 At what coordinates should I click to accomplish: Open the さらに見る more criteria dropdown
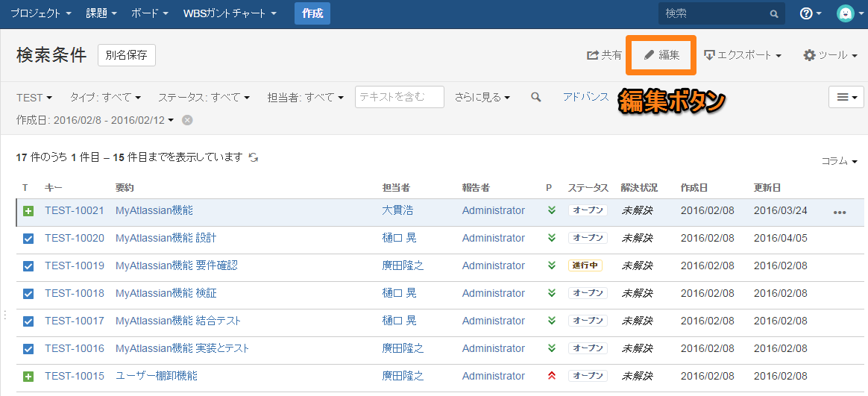click(482, 98)
